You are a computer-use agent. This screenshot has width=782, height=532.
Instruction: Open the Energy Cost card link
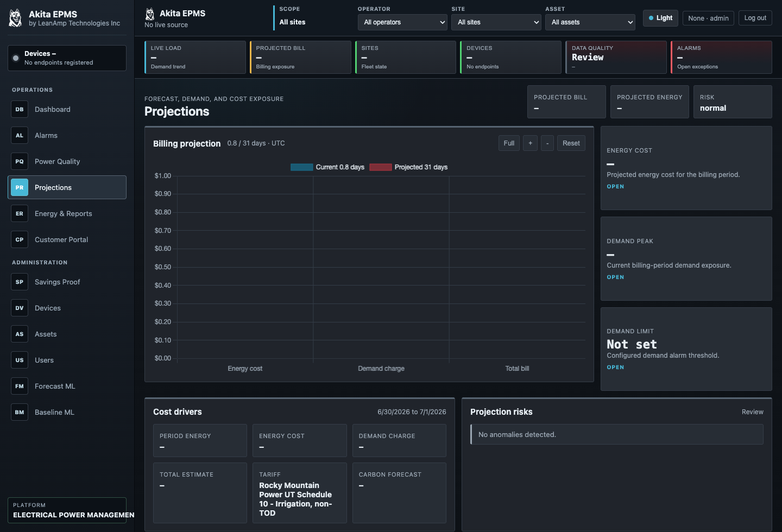coord(615,187)
